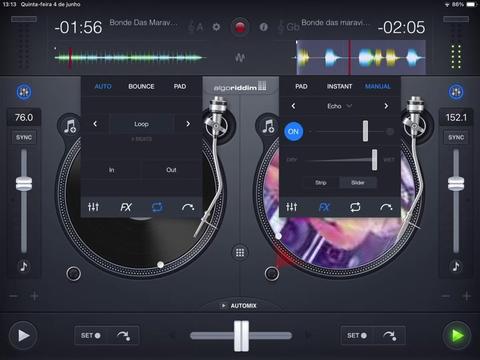This screenshot has width=480, height=360.
Task: Select the FX icon in left panel
Action: pyautogui.click(x=126, y=207)
